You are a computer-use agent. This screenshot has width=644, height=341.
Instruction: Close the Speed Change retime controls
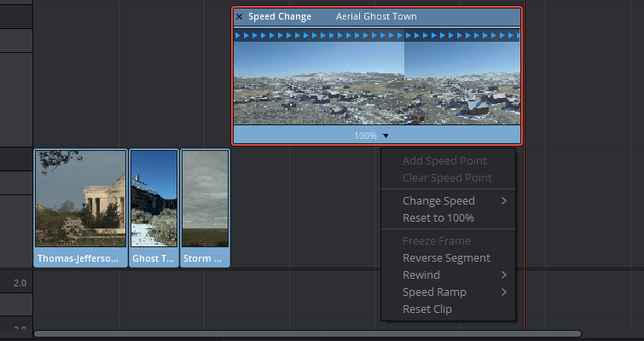(239, 17)
